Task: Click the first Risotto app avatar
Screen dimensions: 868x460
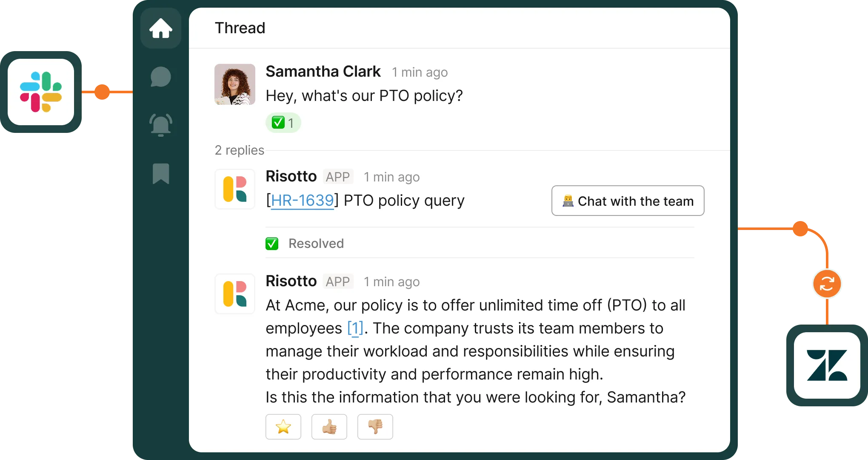Action: (235, 189)
